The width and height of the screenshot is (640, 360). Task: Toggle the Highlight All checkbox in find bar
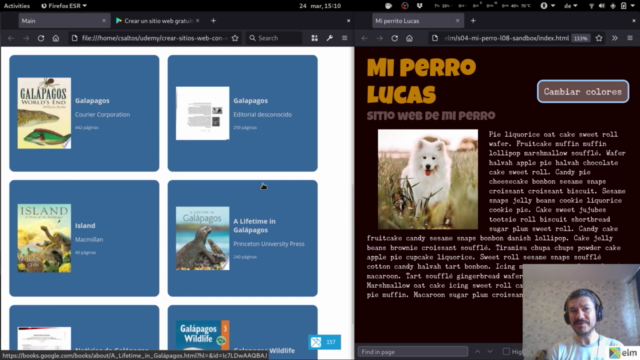point(506,351)
